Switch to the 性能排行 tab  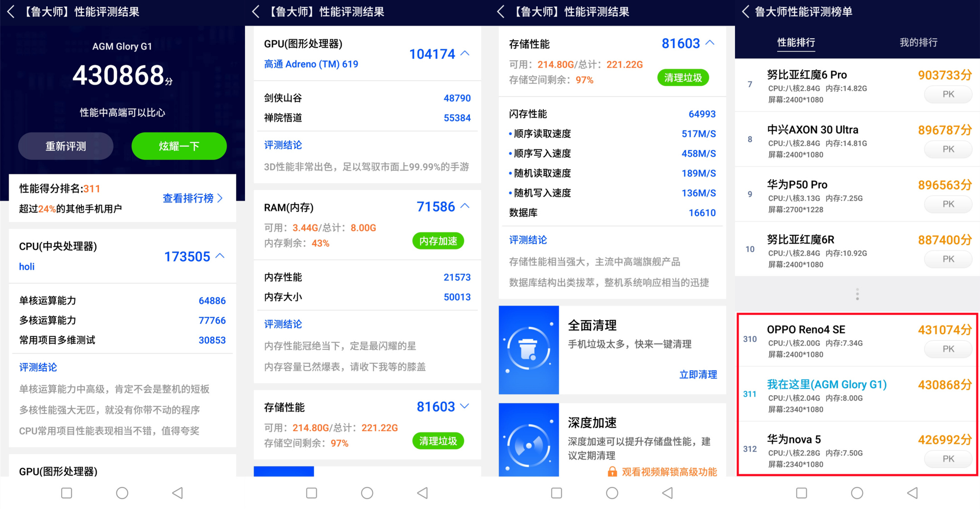click(796, 43)
